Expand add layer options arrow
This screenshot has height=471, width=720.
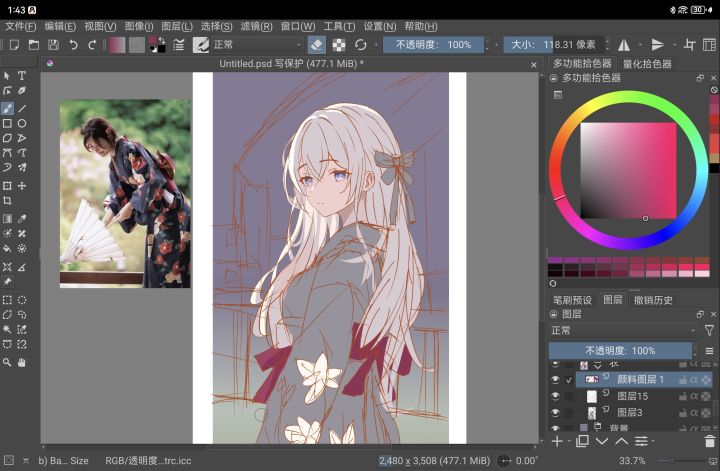(x=569, y=442)
